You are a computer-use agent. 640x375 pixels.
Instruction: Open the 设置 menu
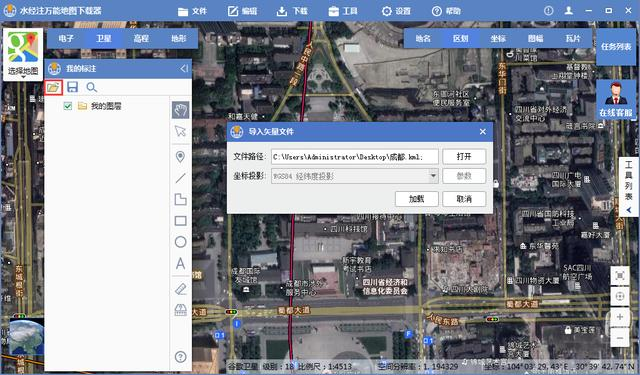396,11
